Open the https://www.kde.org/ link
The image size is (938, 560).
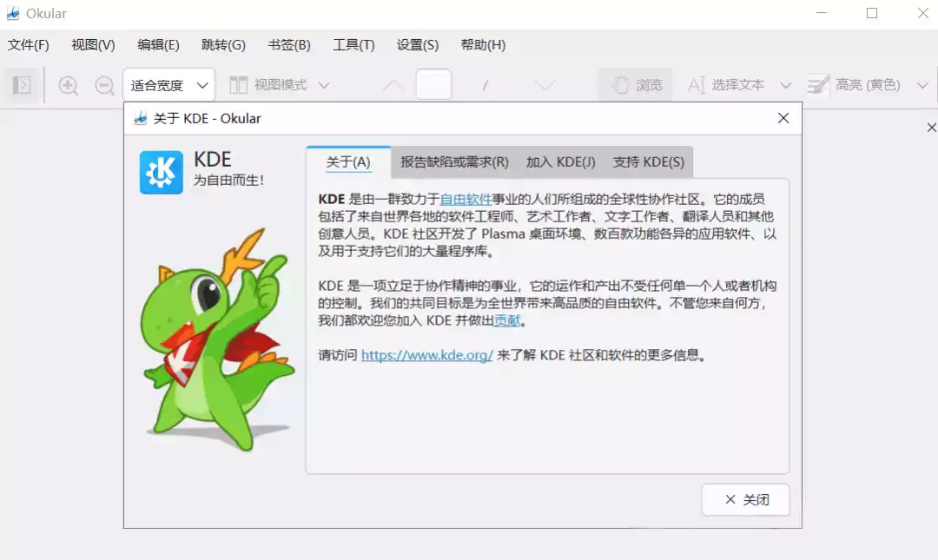click(x=427, y=355)
